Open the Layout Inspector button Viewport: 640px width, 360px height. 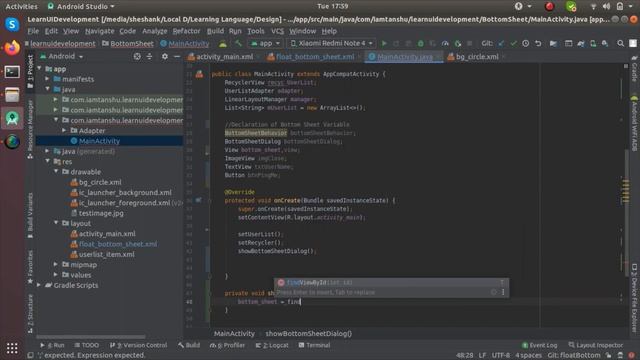pos(596,345)
